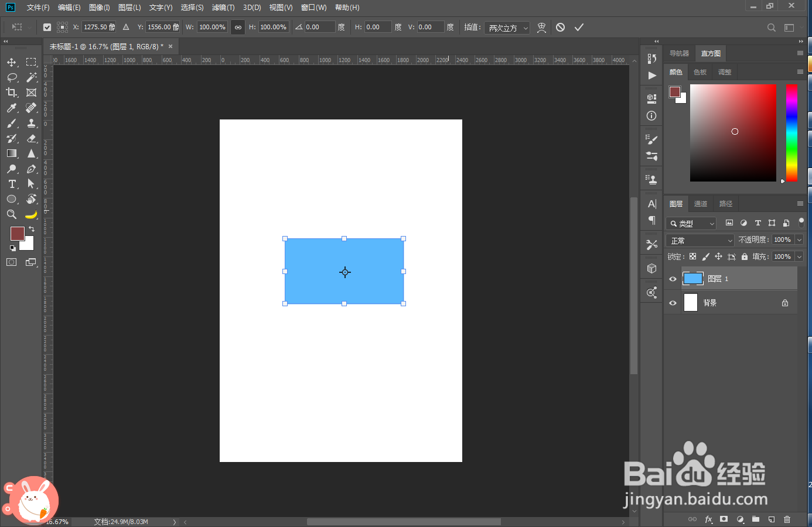Select the Rotate View hand tool
Image resolution: width=812 pixels, height=527 pixels.
click(x=32, y=199)
